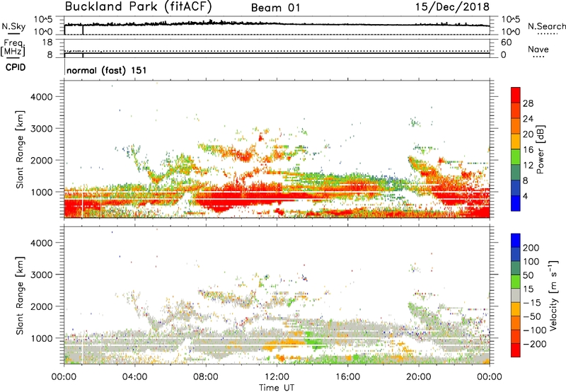
Task: Click the dotted line sample under Nave
Action: click(538, 57)
